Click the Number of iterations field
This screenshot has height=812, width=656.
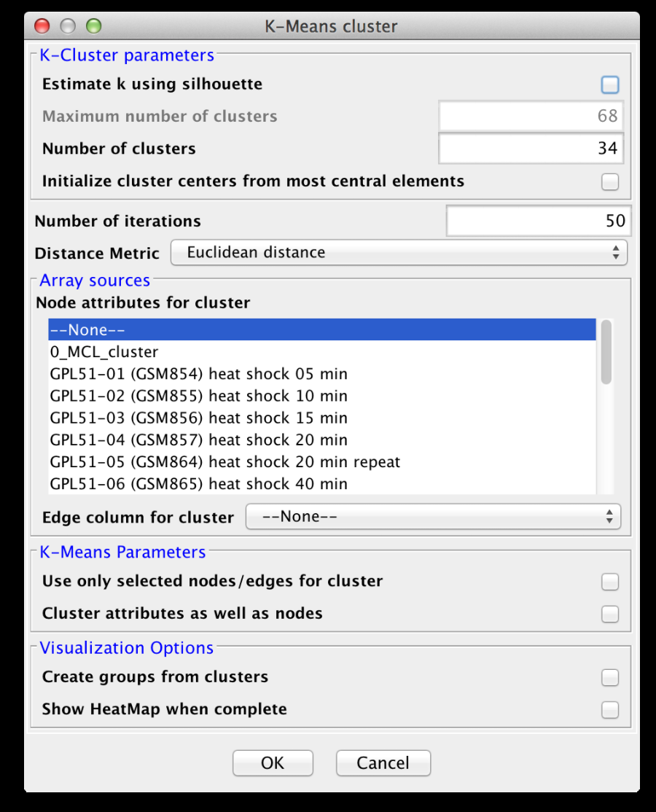pyautogui.click(x=538, y=220)
